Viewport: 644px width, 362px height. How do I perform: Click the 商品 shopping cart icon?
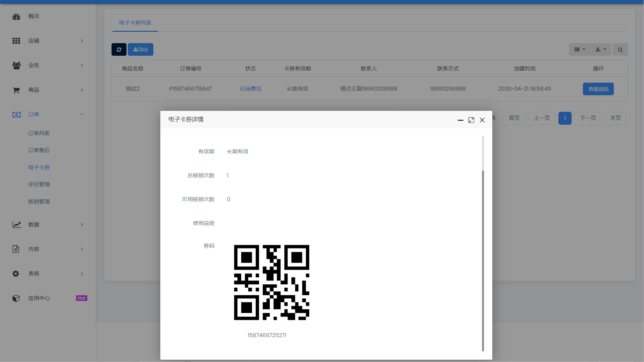(x=16, y=90)
